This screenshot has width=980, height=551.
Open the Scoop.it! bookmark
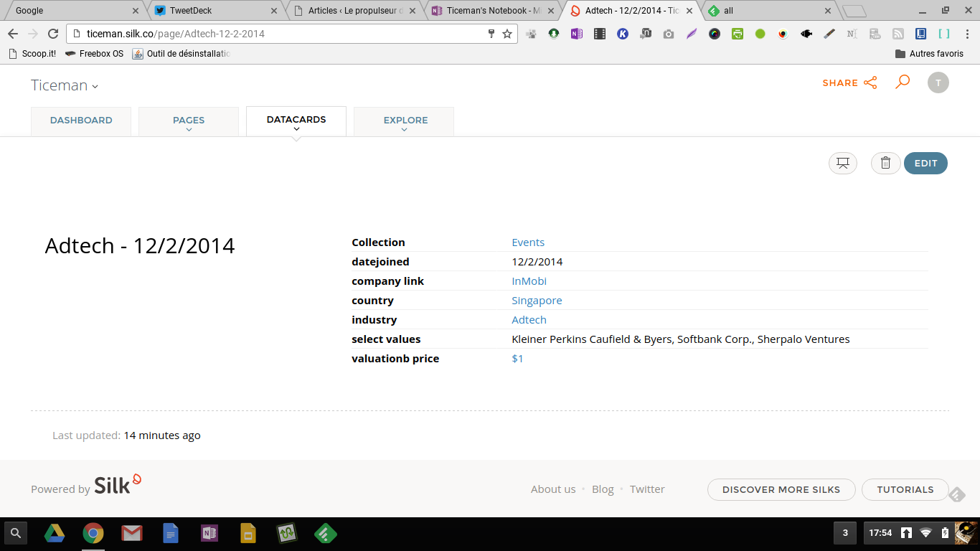[x=32, y=54]
